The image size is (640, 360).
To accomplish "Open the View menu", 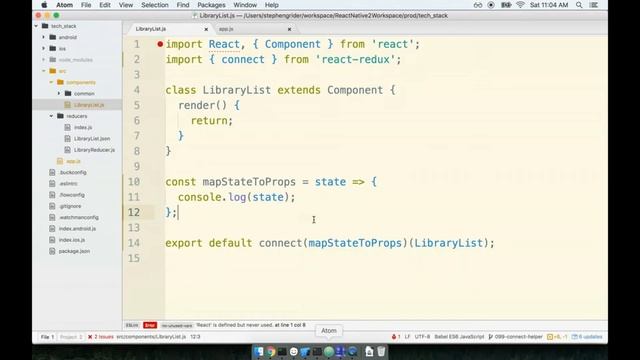I will (126, 5).
